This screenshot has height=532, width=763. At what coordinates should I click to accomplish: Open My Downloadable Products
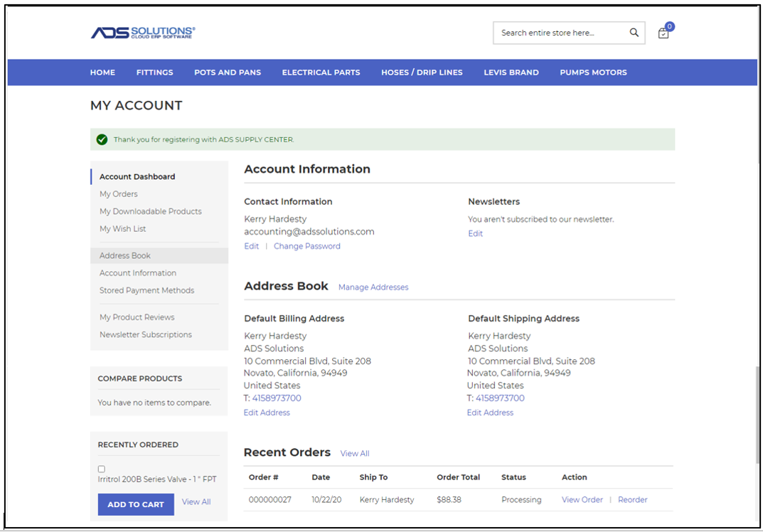pos(150,211)
